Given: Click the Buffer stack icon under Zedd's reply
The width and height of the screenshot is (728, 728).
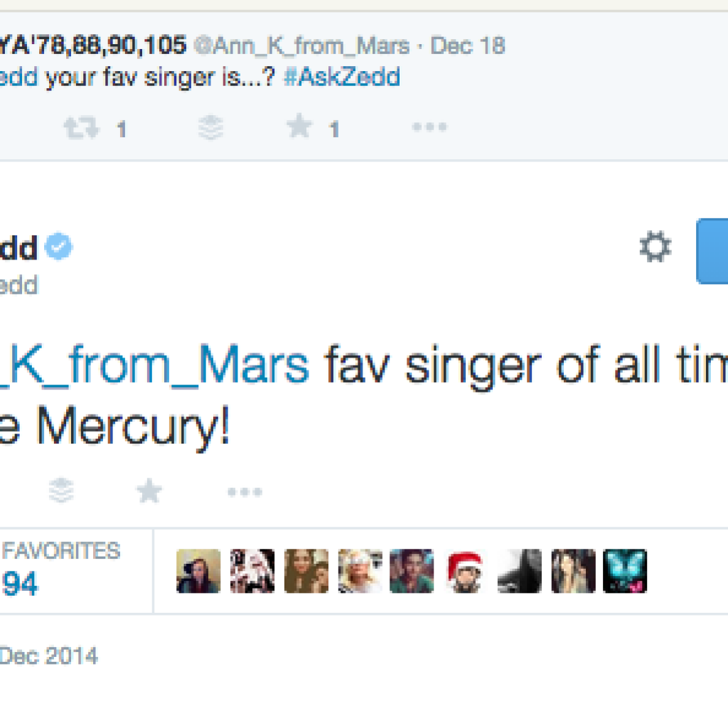Looking at the screenshot, I should 62,491.
